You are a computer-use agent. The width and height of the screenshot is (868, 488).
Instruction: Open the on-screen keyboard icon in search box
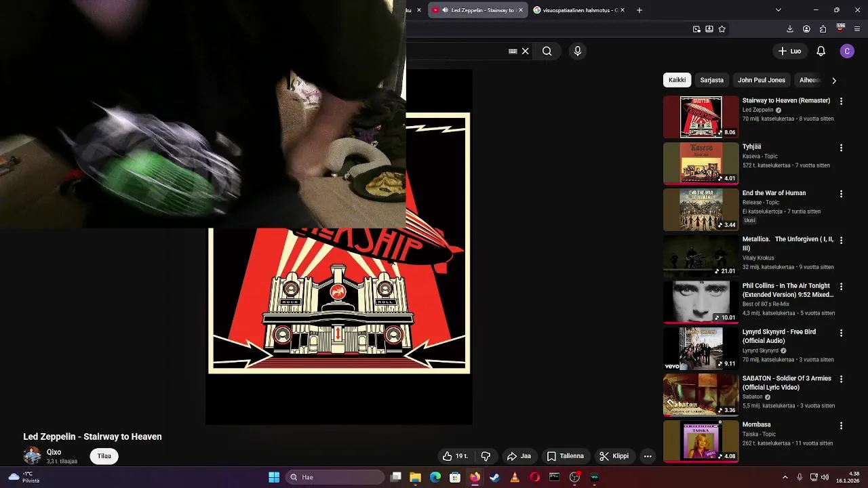(513, 51)
